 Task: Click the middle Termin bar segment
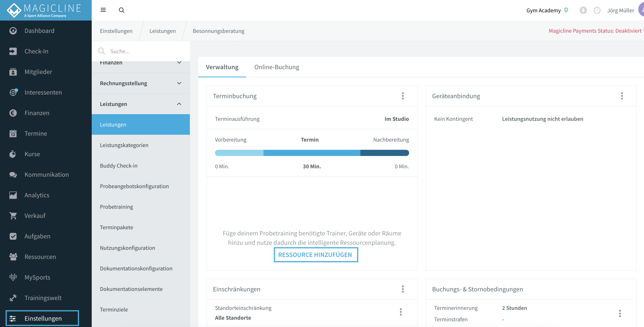click(x=312, y=153)
